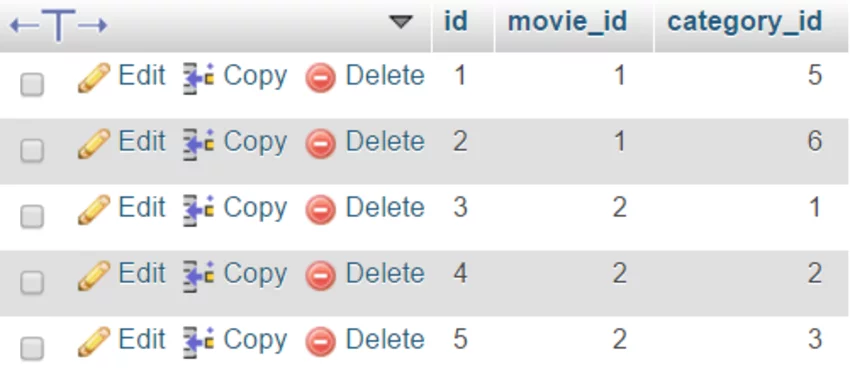850x374 pixels.
Task: Click the Edit link in row id 2
Action: tap(142, 141)
